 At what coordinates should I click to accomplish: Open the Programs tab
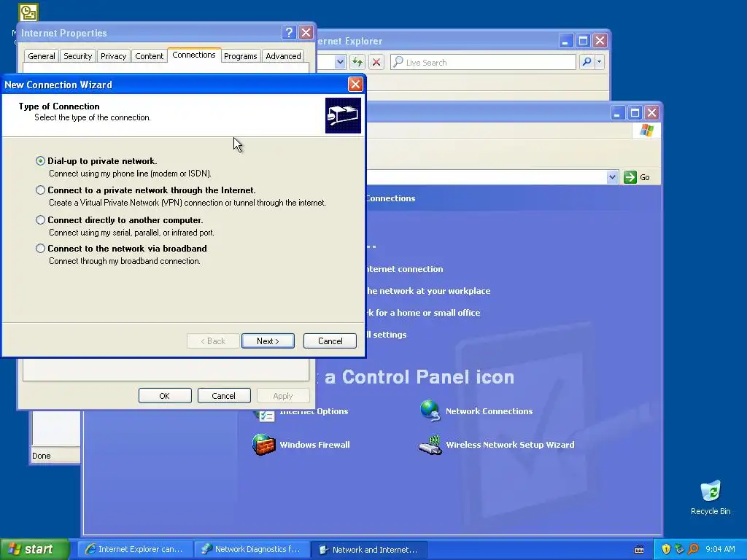(240, 56)
